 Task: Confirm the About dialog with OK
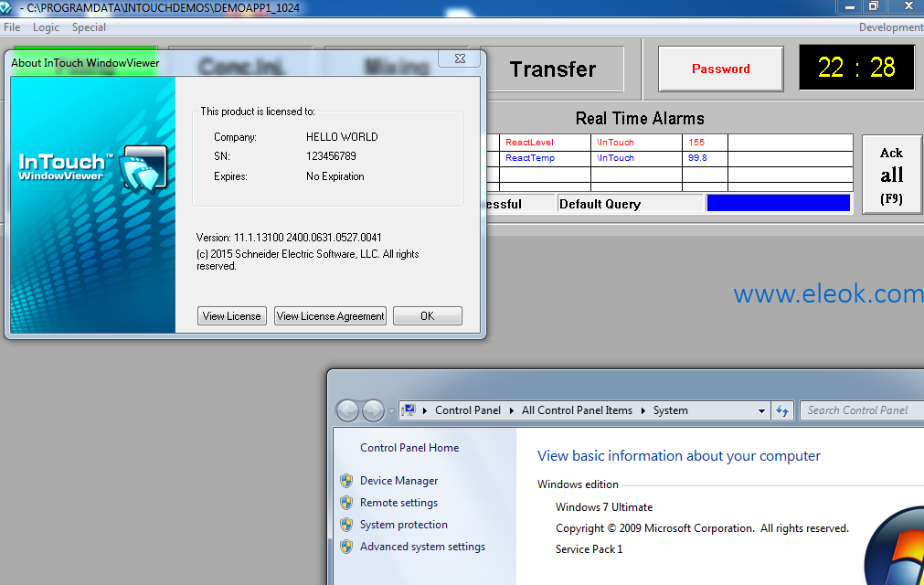[427, 315]
